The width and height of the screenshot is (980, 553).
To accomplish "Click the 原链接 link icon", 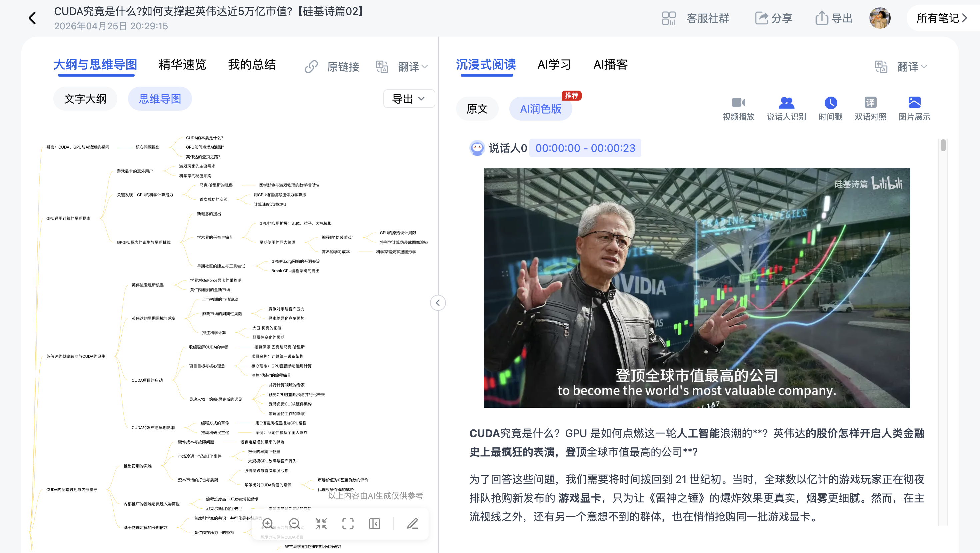I will click(x=311, y=67).
